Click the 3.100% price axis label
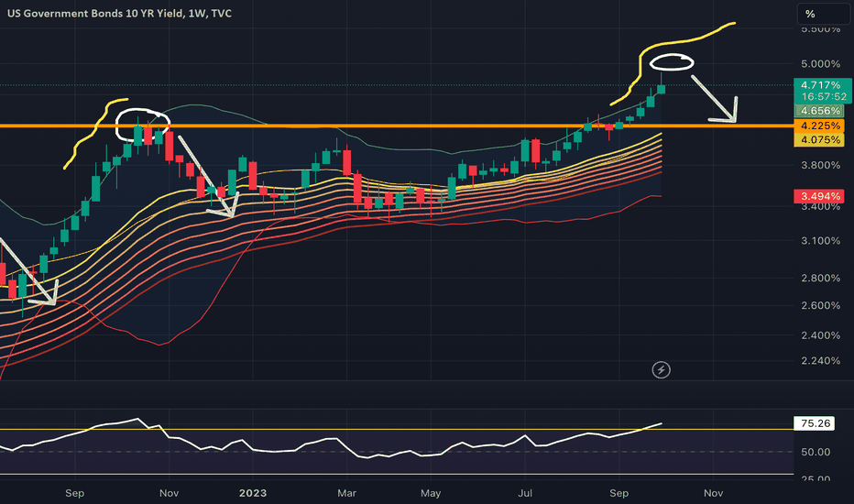 click(820, 240)
